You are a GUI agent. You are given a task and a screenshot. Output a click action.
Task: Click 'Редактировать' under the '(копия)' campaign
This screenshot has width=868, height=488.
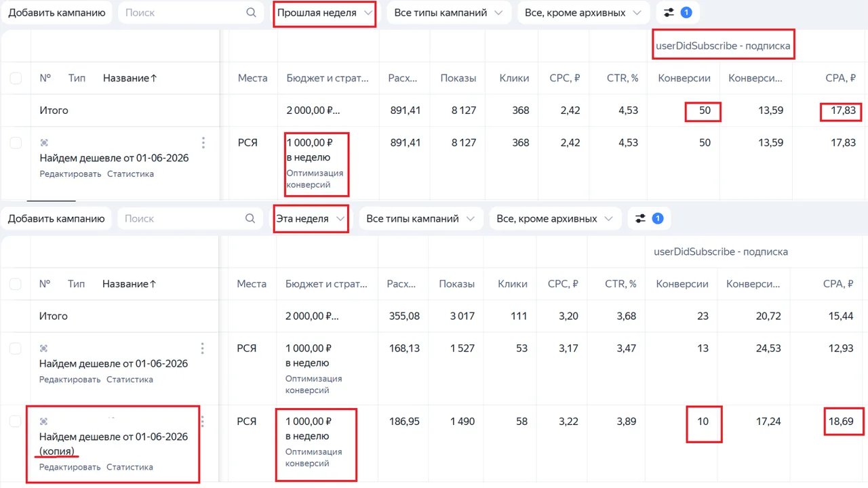pyautogui.click(x=70, y=467)
